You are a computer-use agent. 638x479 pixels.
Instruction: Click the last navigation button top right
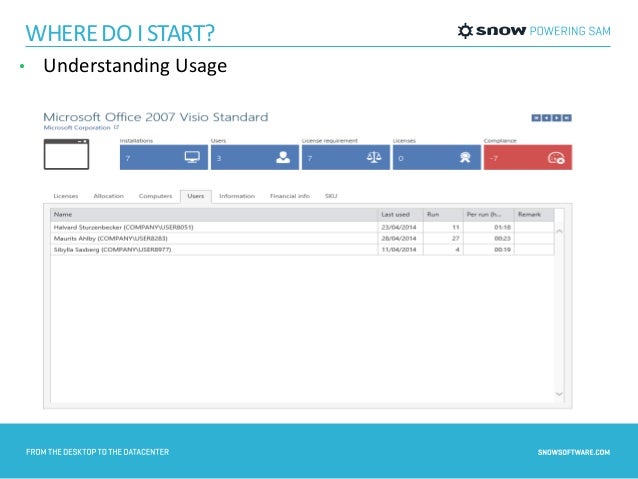pos(567,118)
